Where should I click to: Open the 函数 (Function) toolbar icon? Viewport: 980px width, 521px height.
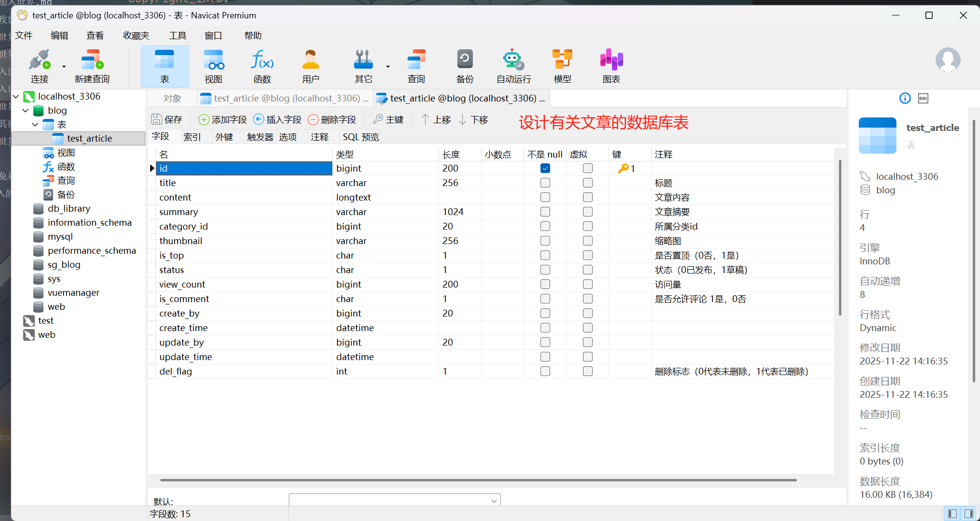262,66
